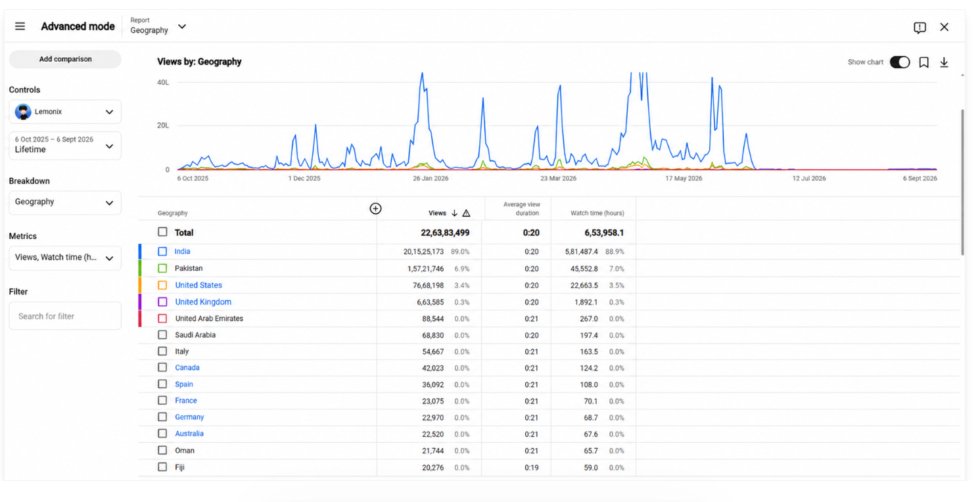Focus the Search for filter field
Image resolution: width=980 pixels, height=502 pixels.
click(65, 316)
